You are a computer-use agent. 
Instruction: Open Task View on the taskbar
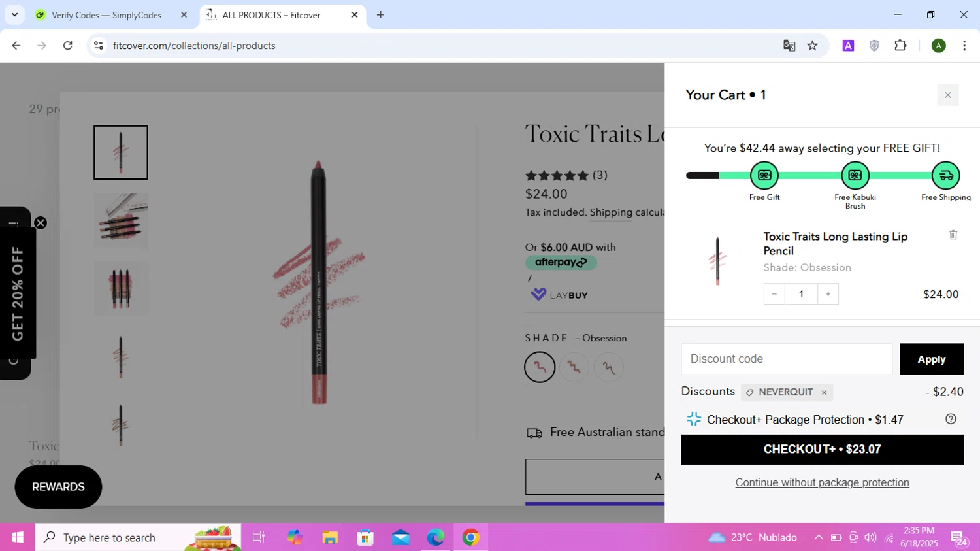tap(259, 537)
